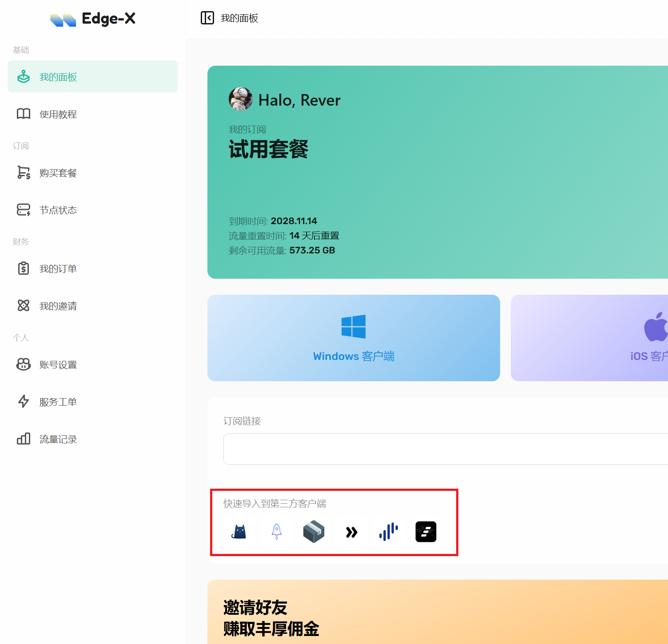Screen dimensions: 668x644
Task: Click the Rever user avatar
Action: 241,99
